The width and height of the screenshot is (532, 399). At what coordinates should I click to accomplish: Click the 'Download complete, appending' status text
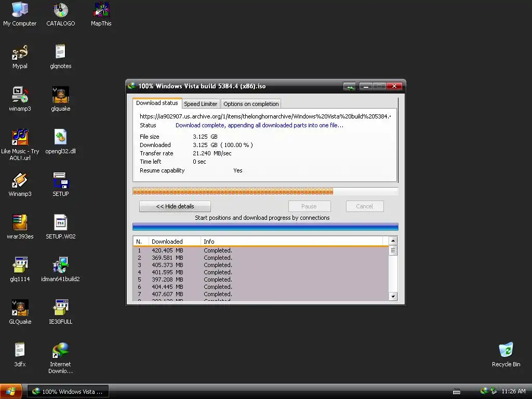259,125
